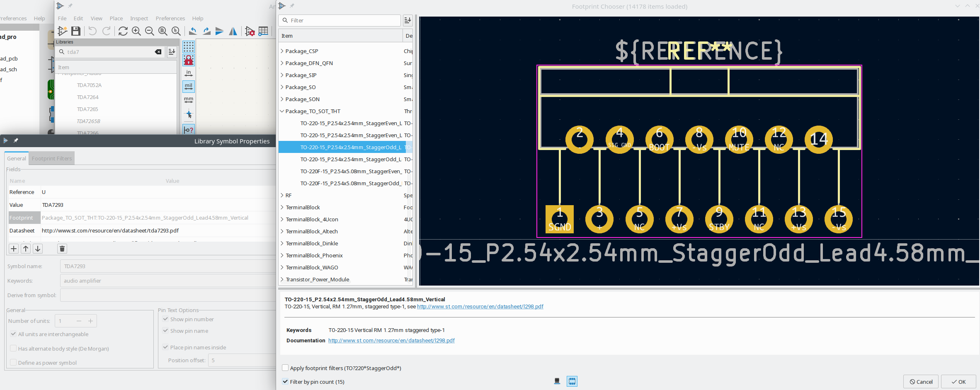Switch to the Footprint Filters tab
Screen dimensions: 980x390
coord(52,158)
